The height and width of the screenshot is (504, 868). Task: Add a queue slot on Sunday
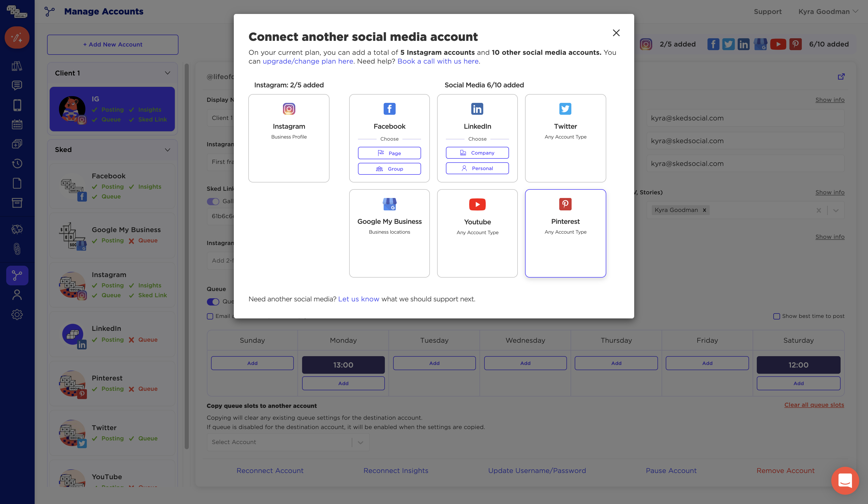[252, 363]
